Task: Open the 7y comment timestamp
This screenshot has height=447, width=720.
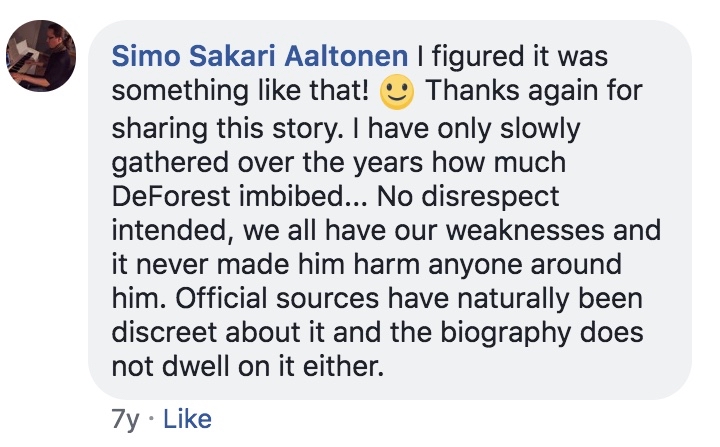Action: [126, 418]
